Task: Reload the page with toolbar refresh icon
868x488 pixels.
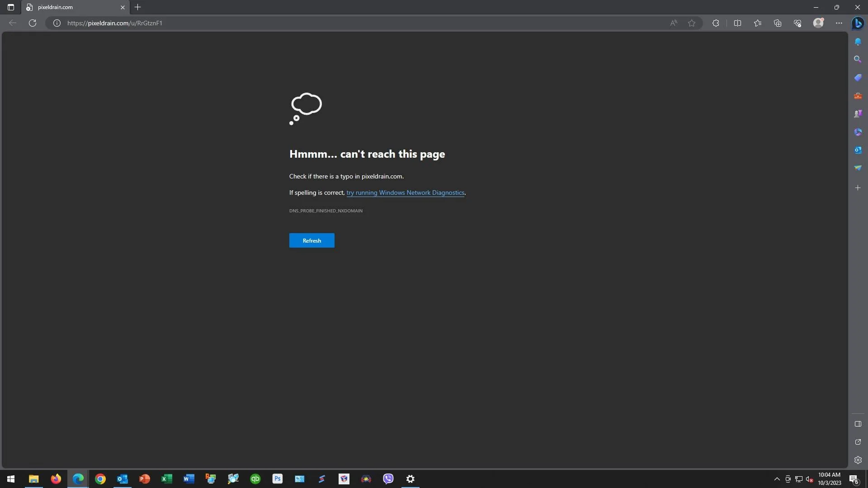Action: coord(33,23)
